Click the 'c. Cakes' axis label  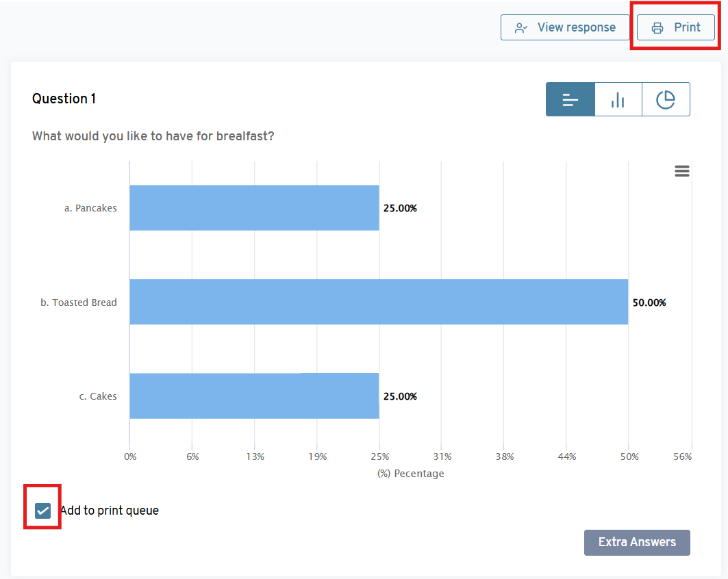(x=98, y=396)
